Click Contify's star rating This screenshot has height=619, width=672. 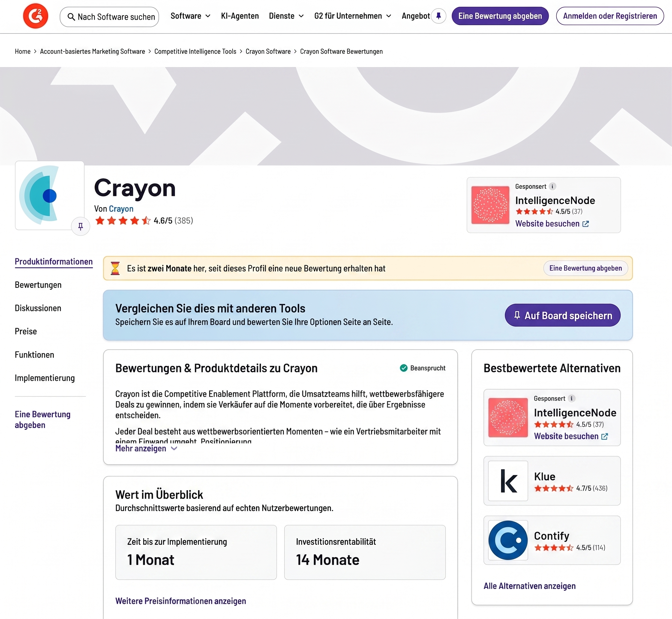(553, 548)
